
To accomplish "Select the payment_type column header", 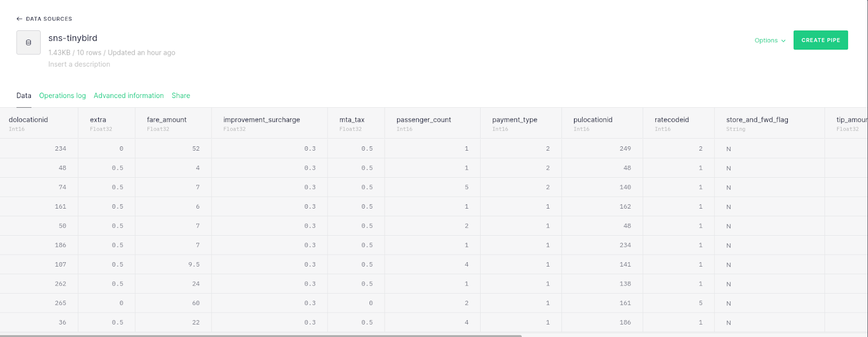I will pos(514,120).
